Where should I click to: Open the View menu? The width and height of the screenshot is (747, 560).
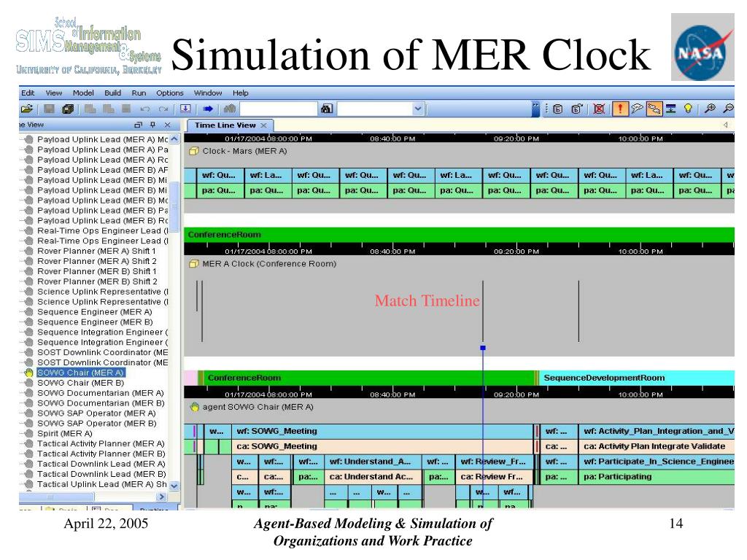pos(53,93)
